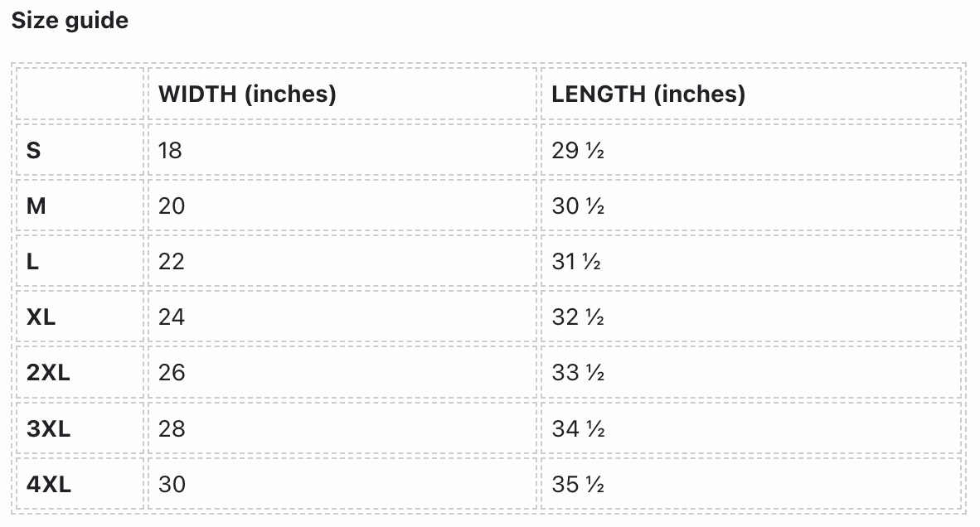Select the S size row label
The width and height of the screenshot is (980, 527).
pyautogui.click(x=34, y=150)
